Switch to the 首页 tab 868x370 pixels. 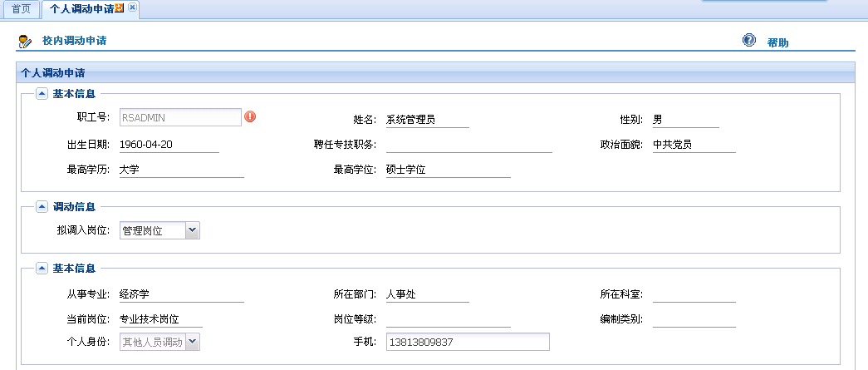coord(21,9)
